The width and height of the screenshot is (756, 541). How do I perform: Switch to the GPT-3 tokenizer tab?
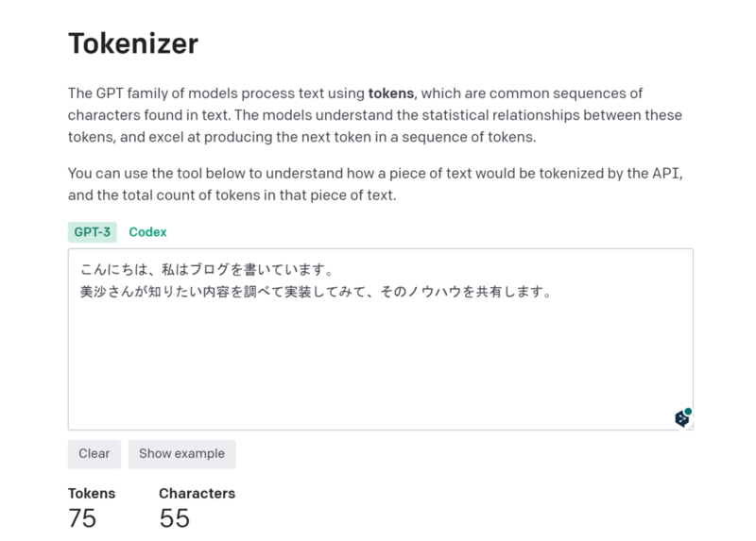(92, 232)
